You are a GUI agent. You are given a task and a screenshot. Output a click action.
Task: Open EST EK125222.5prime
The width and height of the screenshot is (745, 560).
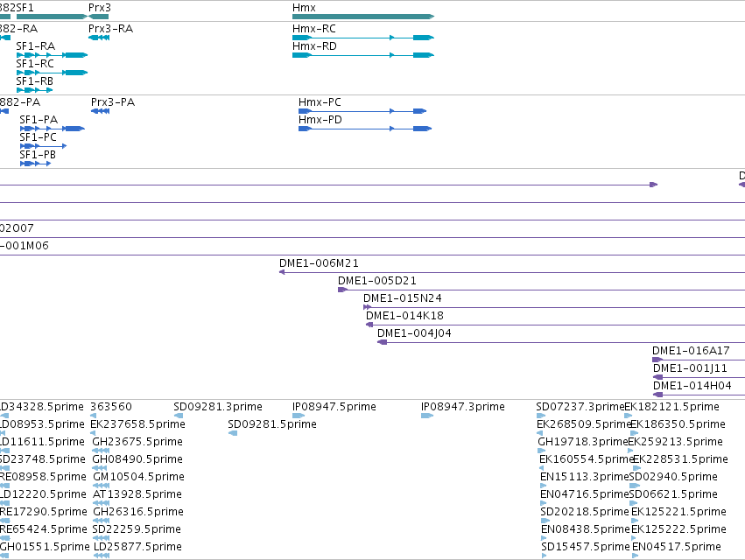click(x=678, y=529)
